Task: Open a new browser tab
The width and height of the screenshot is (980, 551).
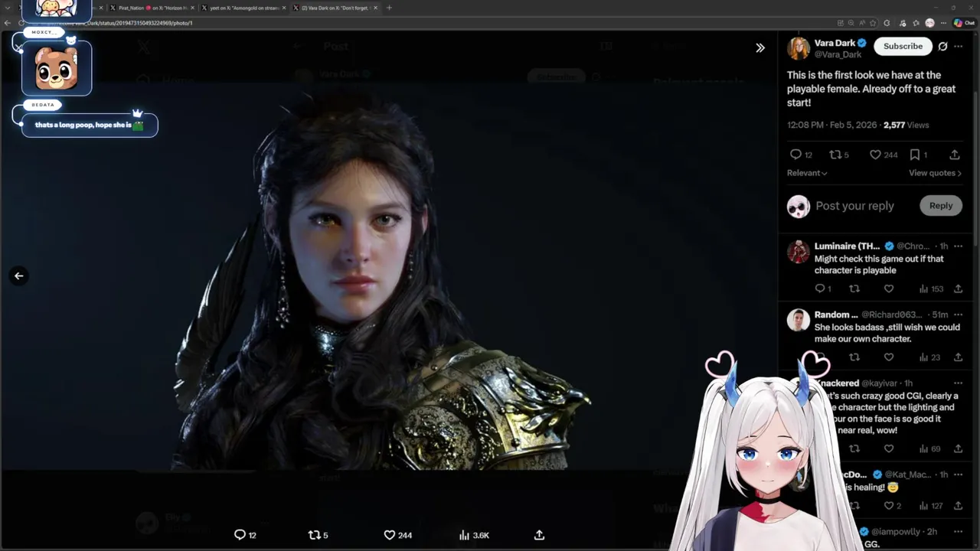Action: [x=389, y=8]
